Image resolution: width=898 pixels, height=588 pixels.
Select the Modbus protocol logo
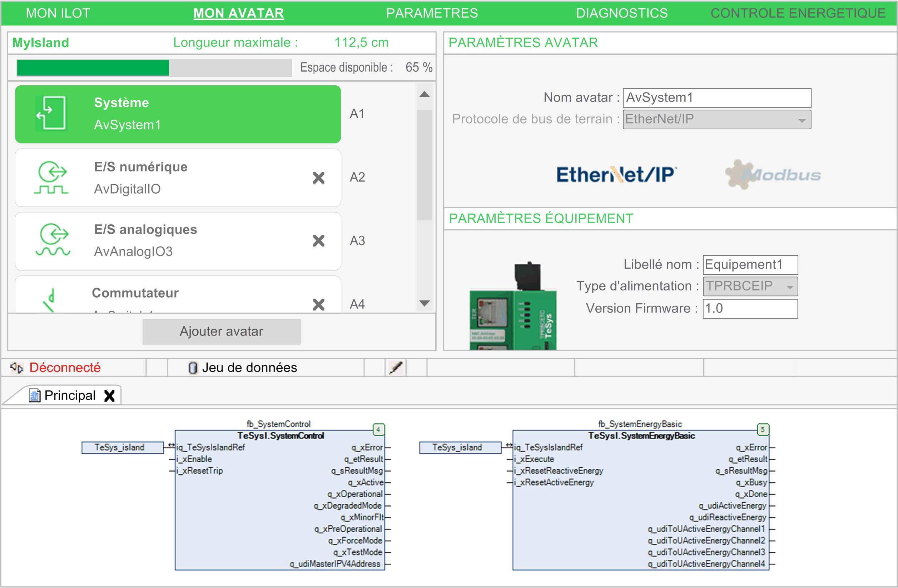(772, 175)
